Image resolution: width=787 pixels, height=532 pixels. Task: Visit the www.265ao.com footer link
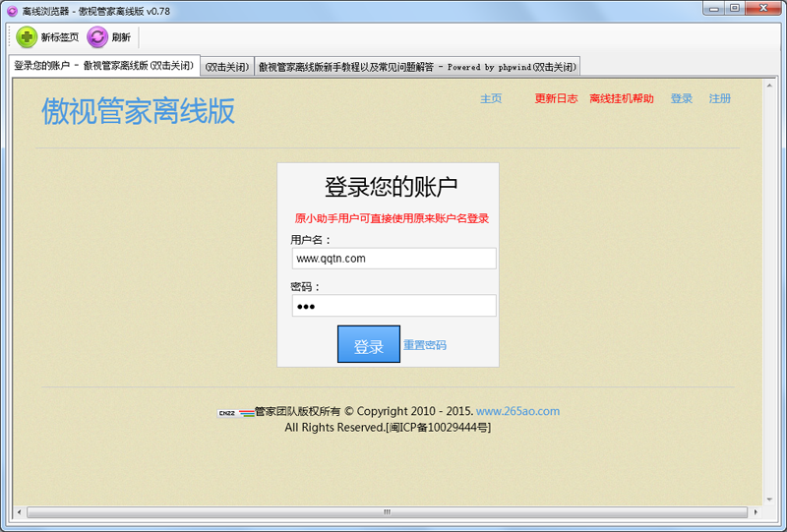(517, 411)
